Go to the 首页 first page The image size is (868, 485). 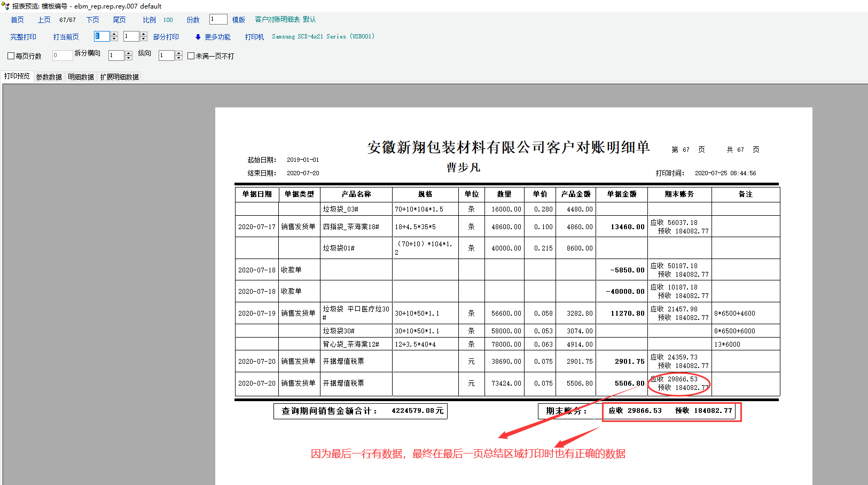coord(17,20)
